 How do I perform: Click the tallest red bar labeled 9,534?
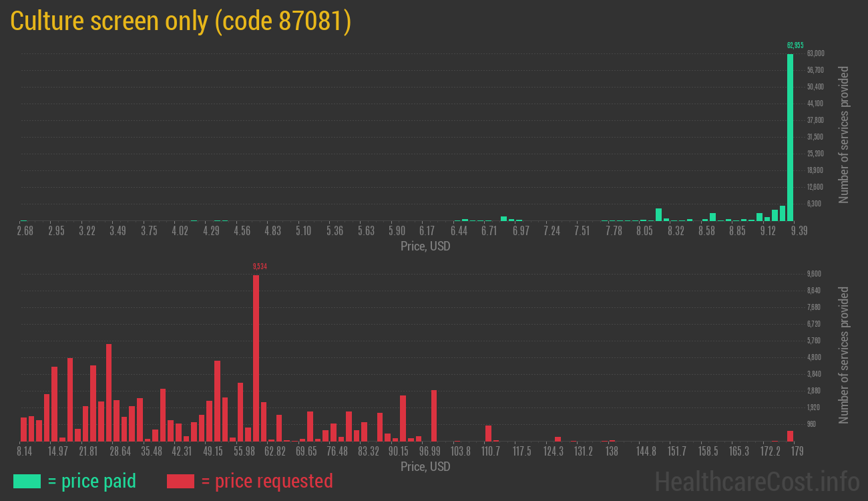coord(256,357)
